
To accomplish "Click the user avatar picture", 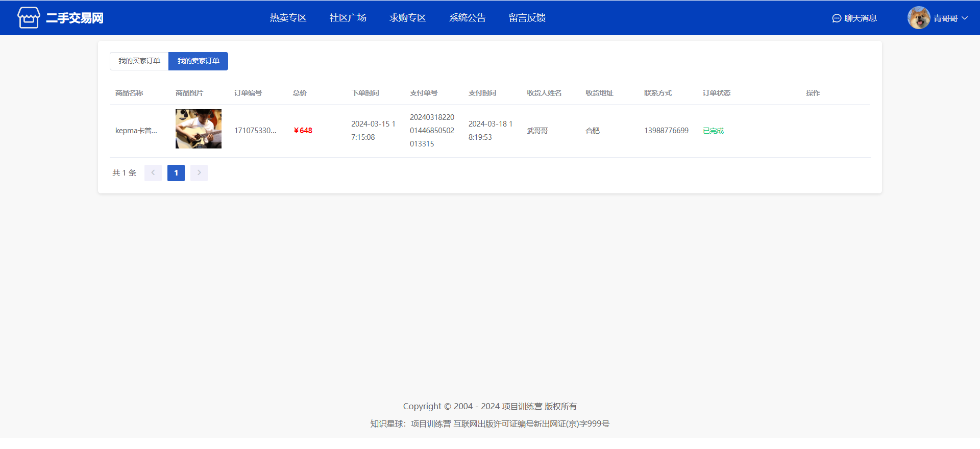I will (x=919, y=18).
